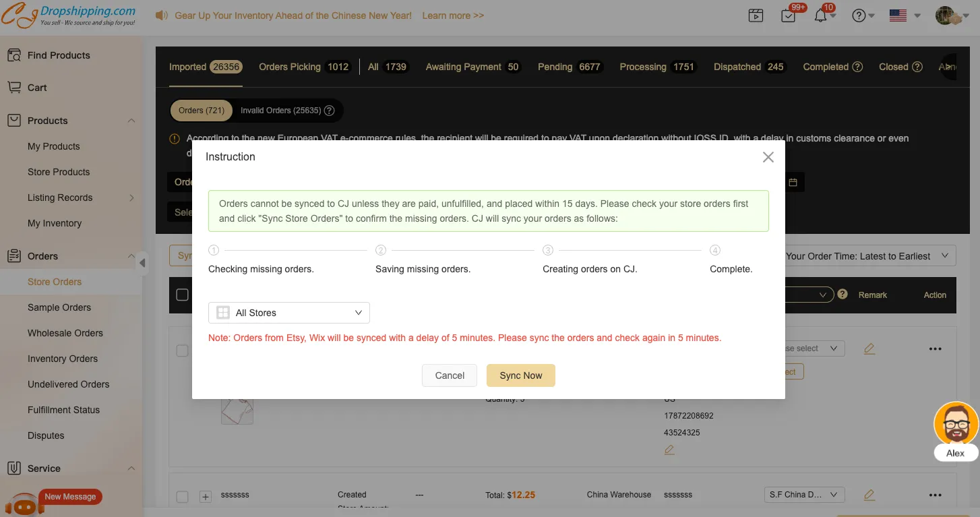Click the help question mark icon

click(859, 16)
